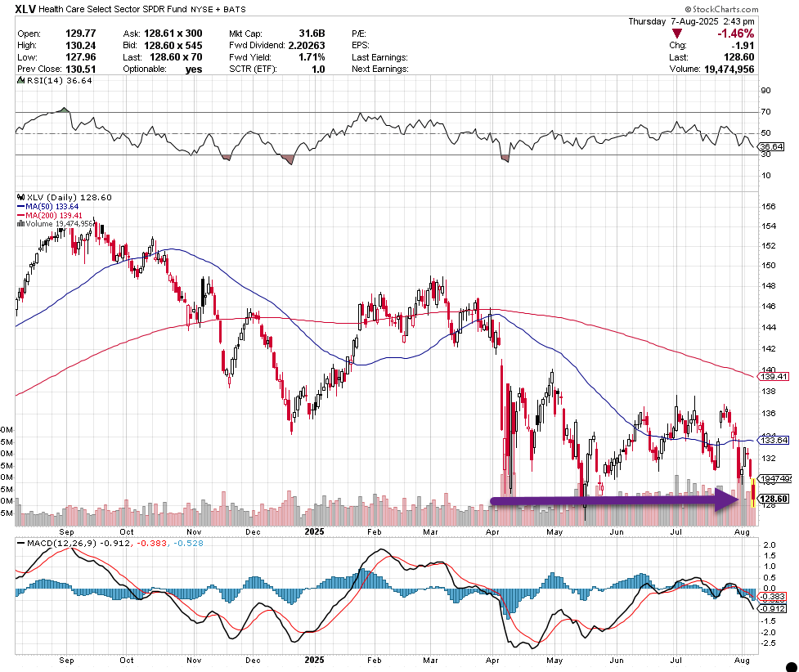Screen dimensions: 799x672
Task: Click the NYSE + BATS exchange label
Action: 218,10
